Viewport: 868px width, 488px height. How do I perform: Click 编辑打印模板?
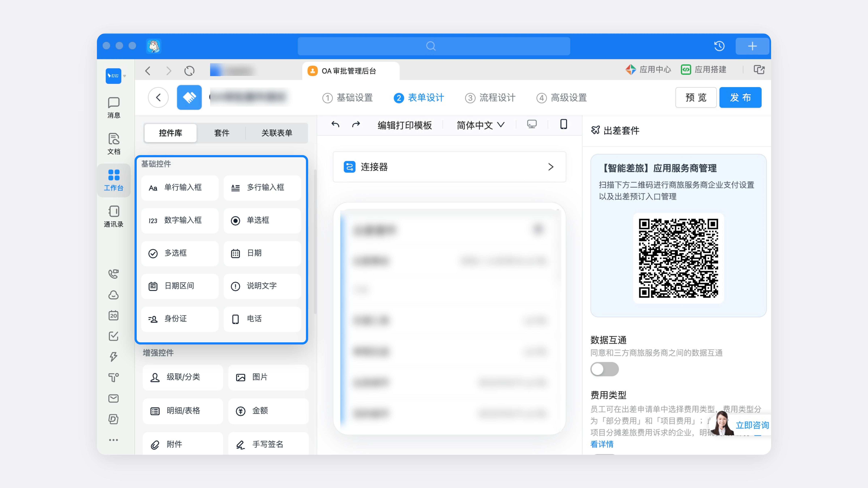[404, 125]
